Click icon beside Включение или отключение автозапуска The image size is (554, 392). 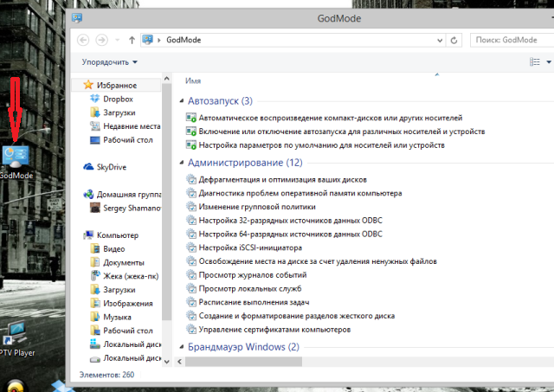tap(191, 132)
